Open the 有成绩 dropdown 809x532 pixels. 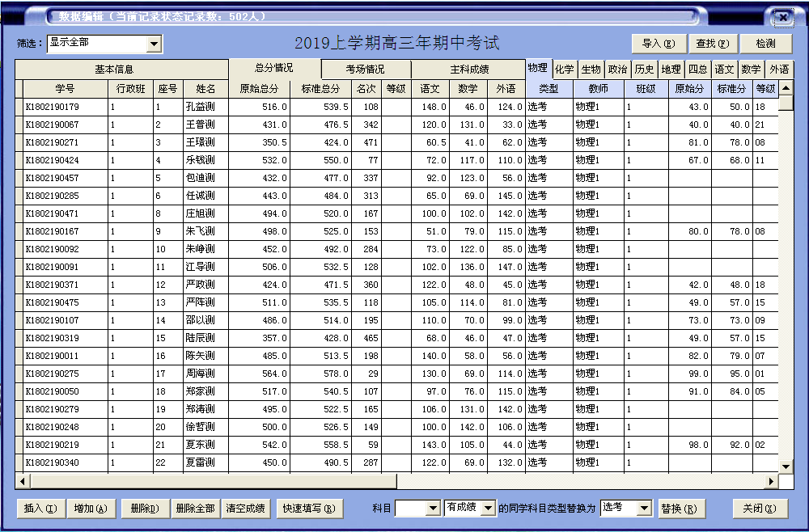pyautogui.click(x=488, y=509)
